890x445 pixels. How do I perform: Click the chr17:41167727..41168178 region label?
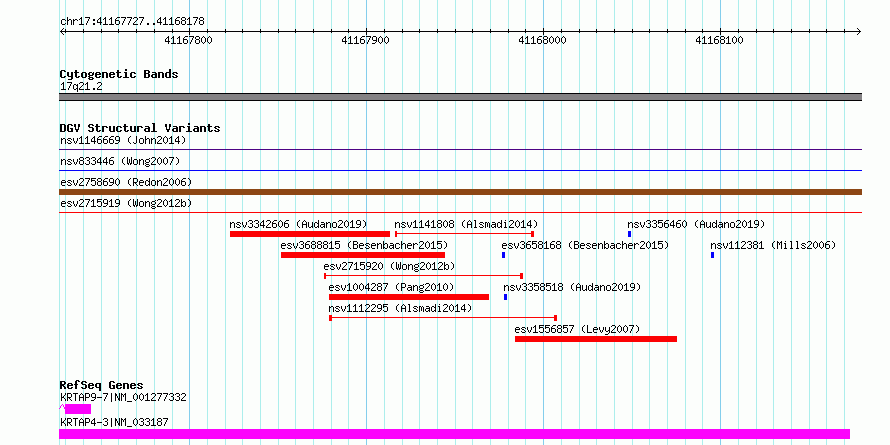tap(132, 22)
